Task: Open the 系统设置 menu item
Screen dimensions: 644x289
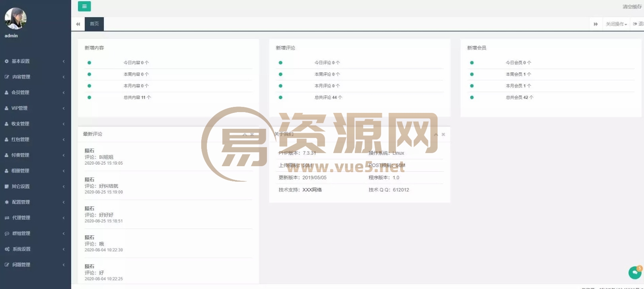Action: click(x=35, y=249)
